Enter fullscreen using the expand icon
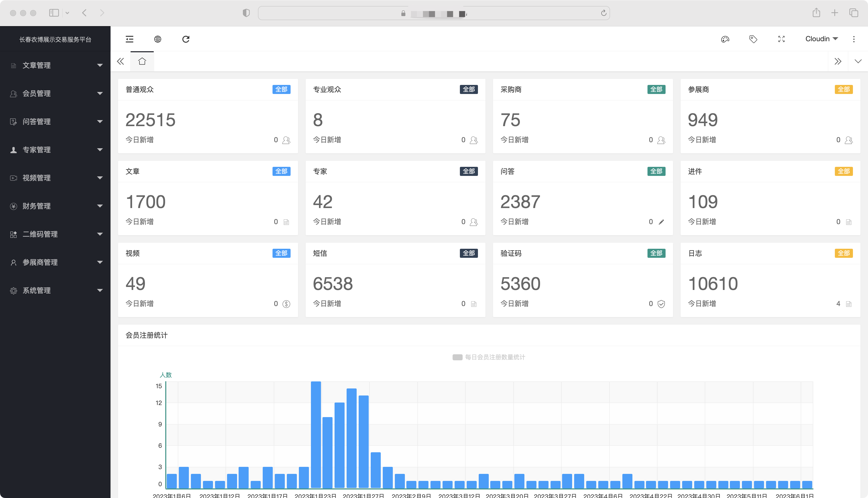868x498 pixels. pyautogui.click(x=781, y=39)
